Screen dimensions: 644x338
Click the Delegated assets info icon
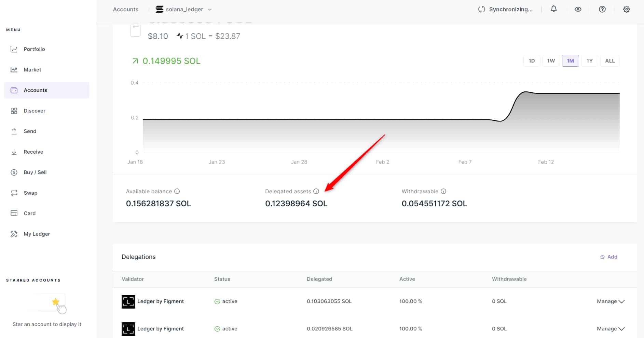pyautogui.click(x=316, y=191)
